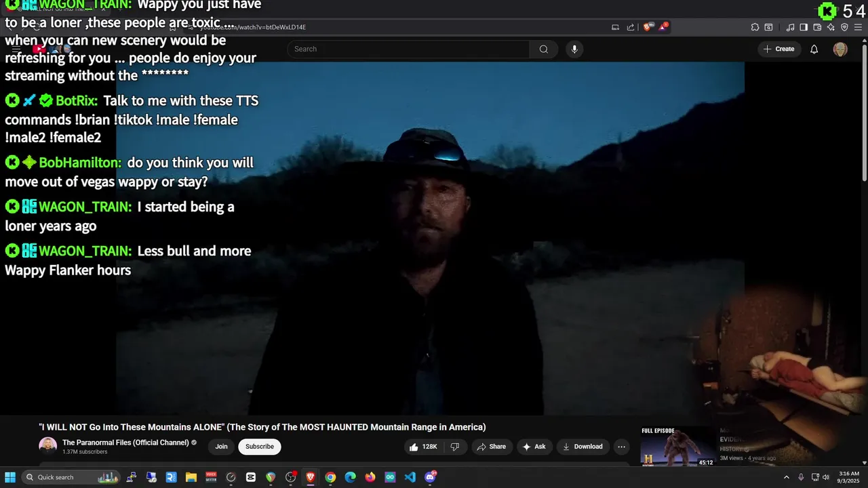Switch to Brave browser in taskbar
The image size is (868, 488).
tap(311, 477)
